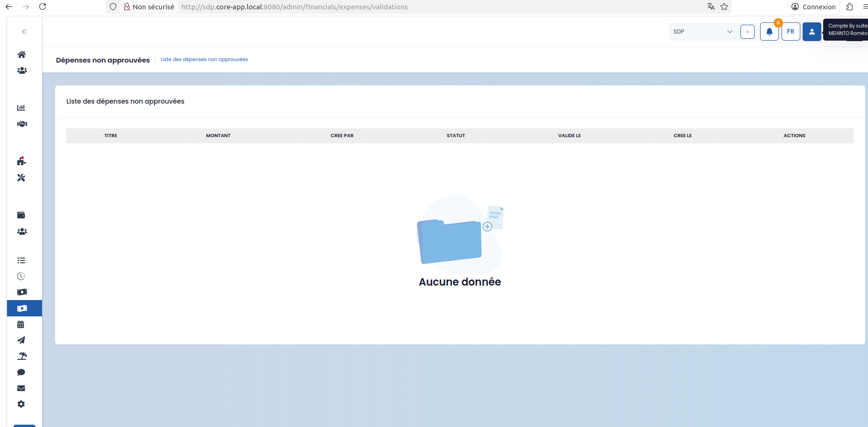Open the handshake partners sidebar icon
This screenshot has width=868, height=427.
[22, 124]
